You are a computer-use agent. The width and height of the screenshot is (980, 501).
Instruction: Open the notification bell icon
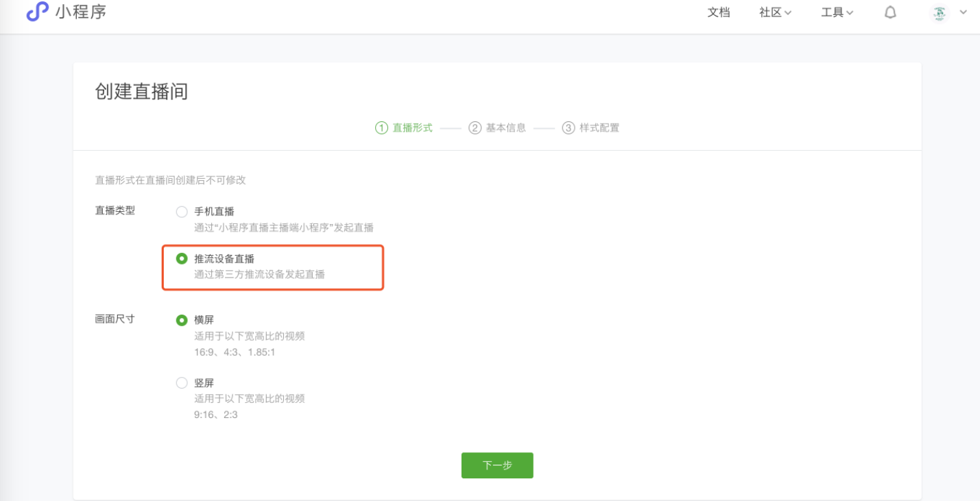890,12
